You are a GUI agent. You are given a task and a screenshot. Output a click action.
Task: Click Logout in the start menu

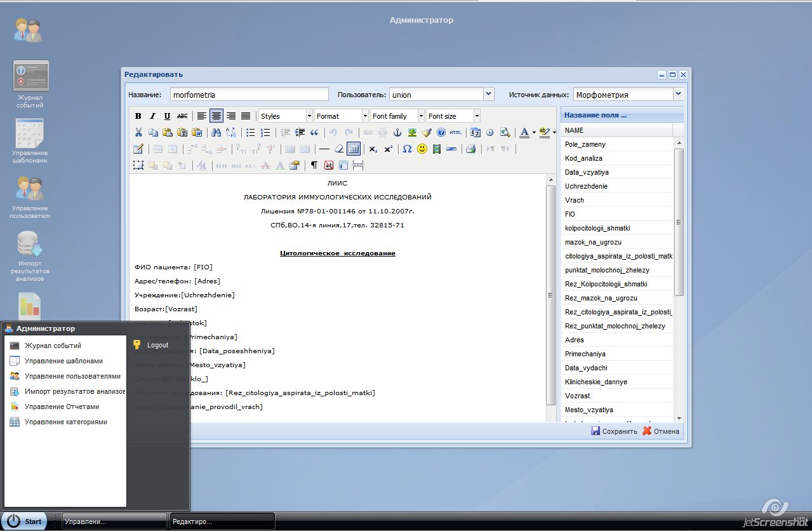coord(157,345)
